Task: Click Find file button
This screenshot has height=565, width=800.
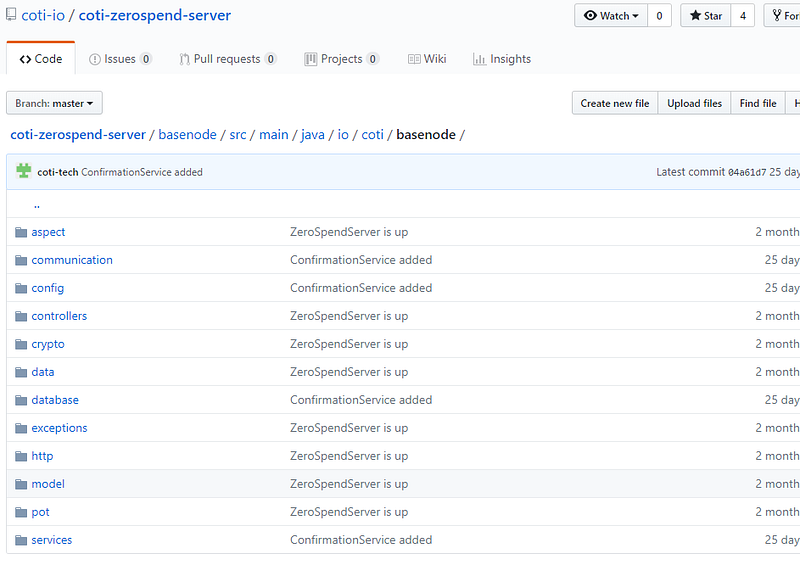Action: pyautogui.click(x=758, y=103)
